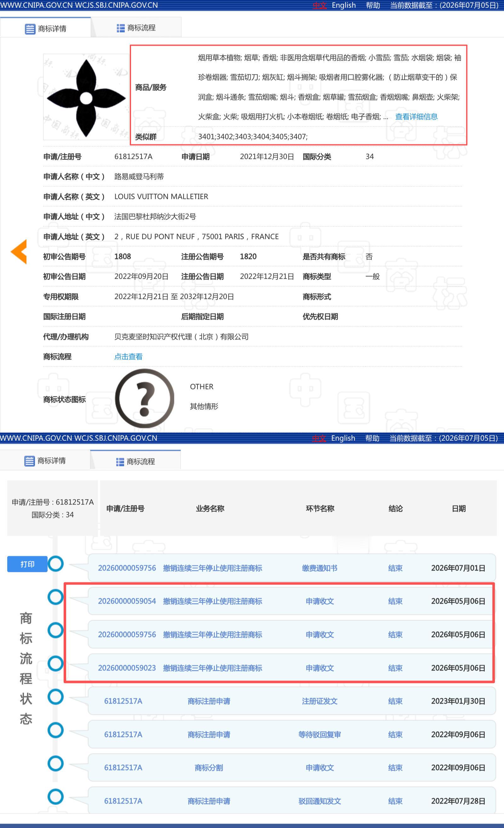Click date 2023年01月30日 in flow table
This screenshot has height=828, width=504.
pyautogui.click(x=458, y=701)
